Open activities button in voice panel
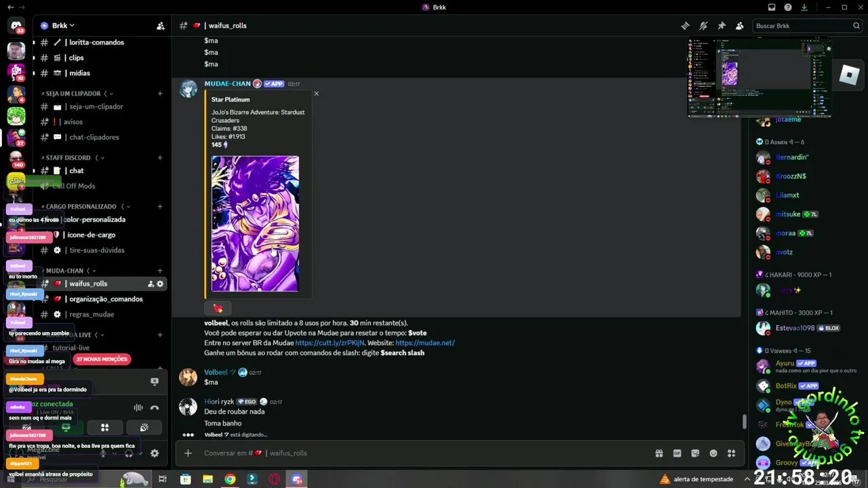This screenshot has width=868, height=488. click(x=104, y=428)
